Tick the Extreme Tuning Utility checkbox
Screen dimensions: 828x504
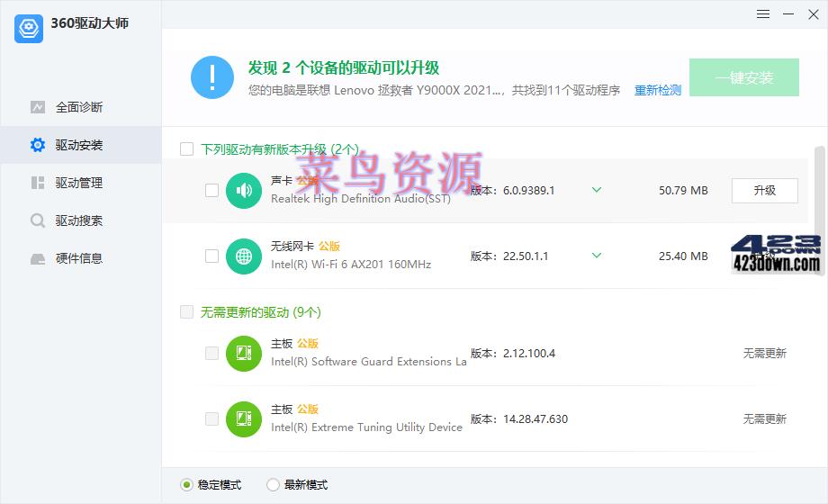coord(211,418)
